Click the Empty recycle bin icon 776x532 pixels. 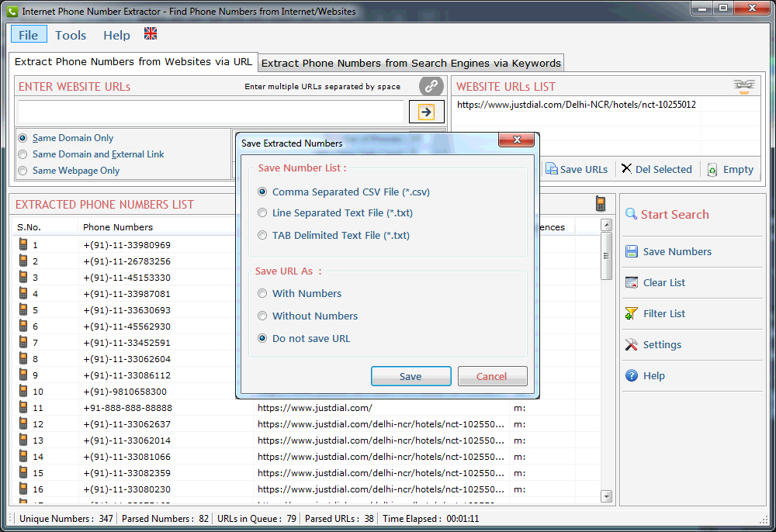(x=712, y=170)
